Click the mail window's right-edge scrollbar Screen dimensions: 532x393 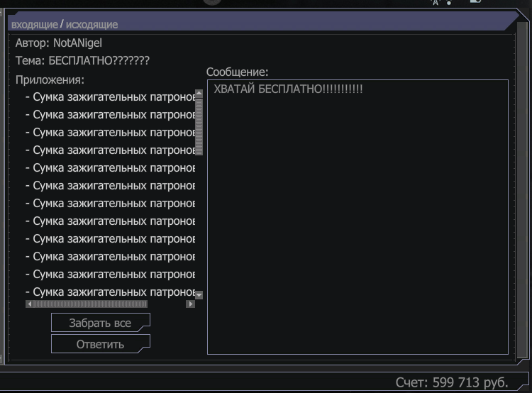point(521,190)
